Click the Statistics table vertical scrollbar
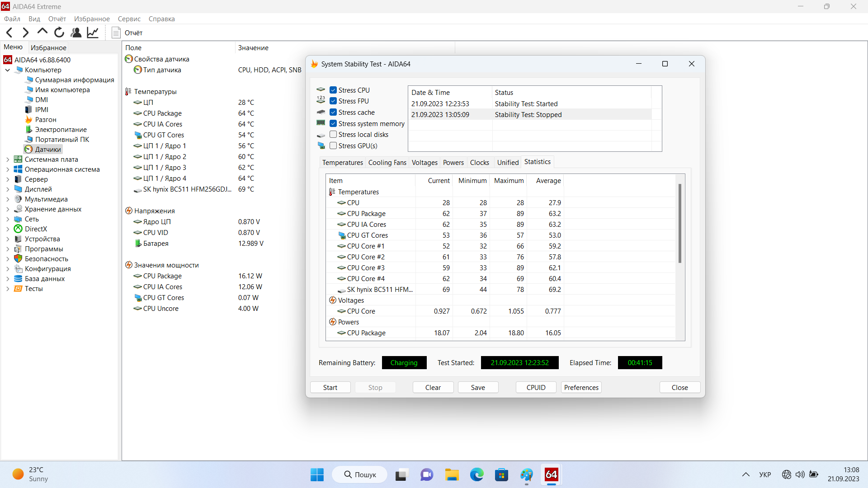This screenshot has width=868, height=488. [680, 223]
